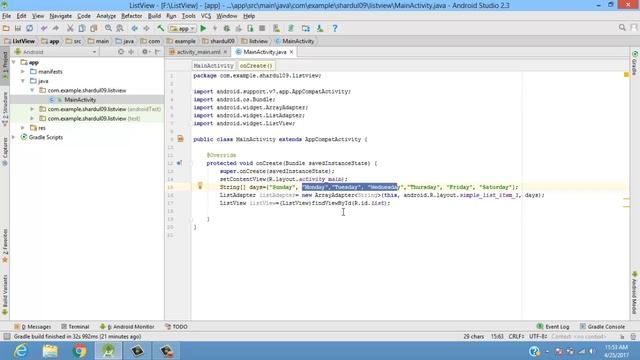Click the Redo toolbar icon
Viewport: 640px width, 360px height.
coord(56,28)
